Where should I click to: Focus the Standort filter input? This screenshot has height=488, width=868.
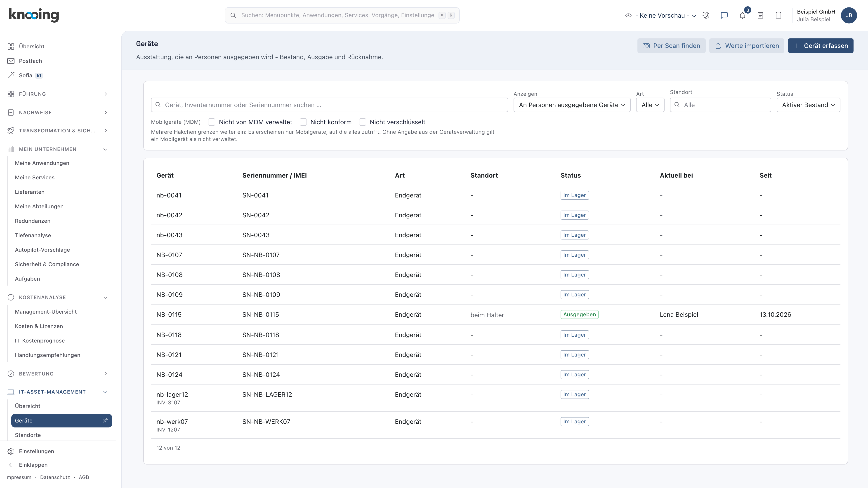[x=720, y=105]
